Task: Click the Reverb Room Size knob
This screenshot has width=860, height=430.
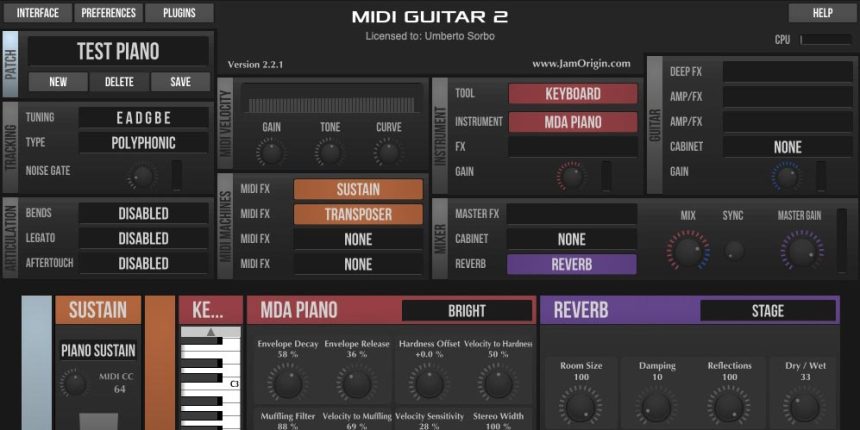Action: coord(580,405)
